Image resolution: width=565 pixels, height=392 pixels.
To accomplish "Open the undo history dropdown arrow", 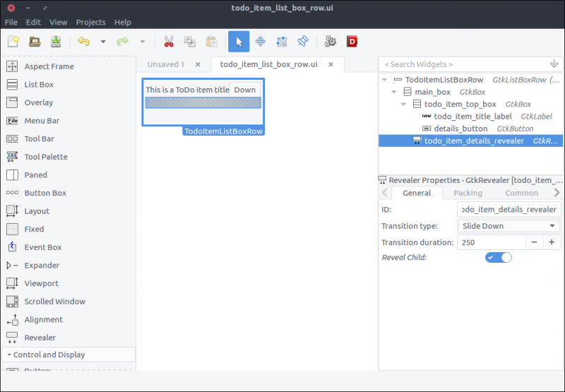I will [103, 42].
